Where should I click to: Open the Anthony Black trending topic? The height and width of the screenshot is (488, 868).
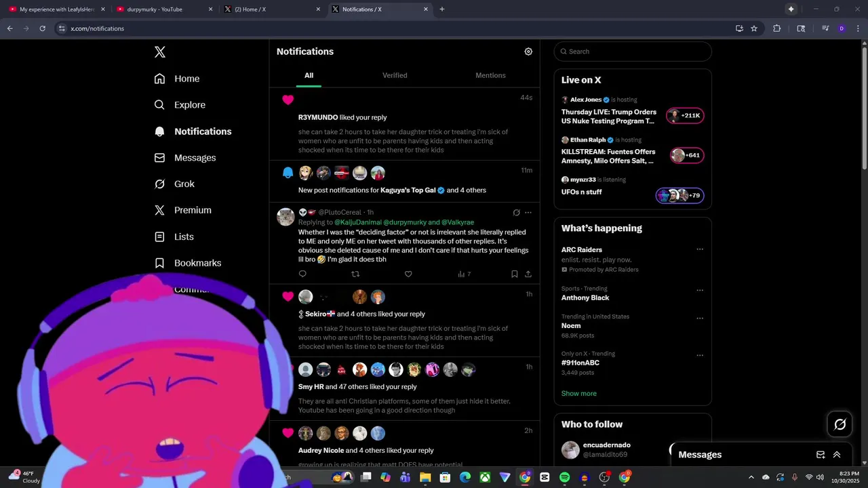(x=585, y=298)
